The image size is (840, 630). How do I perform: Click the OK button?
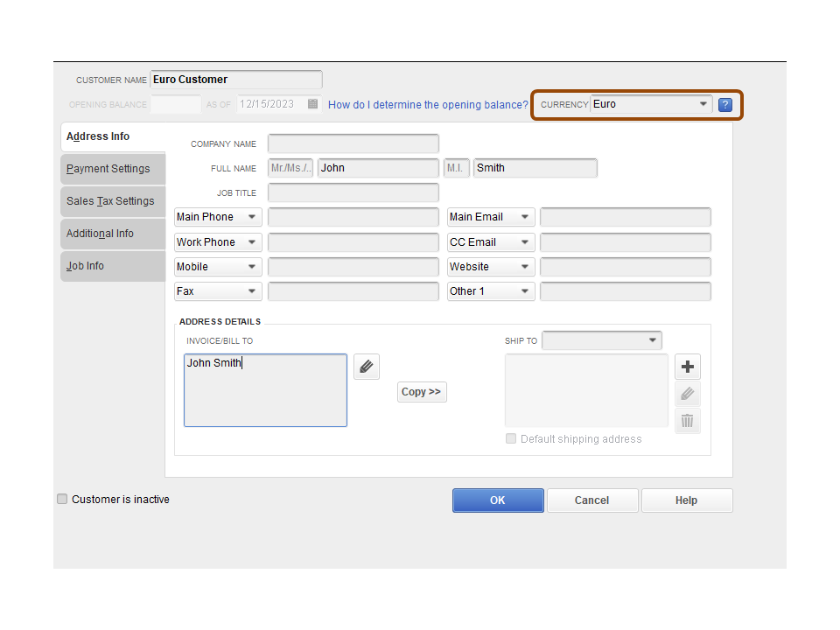498,500
